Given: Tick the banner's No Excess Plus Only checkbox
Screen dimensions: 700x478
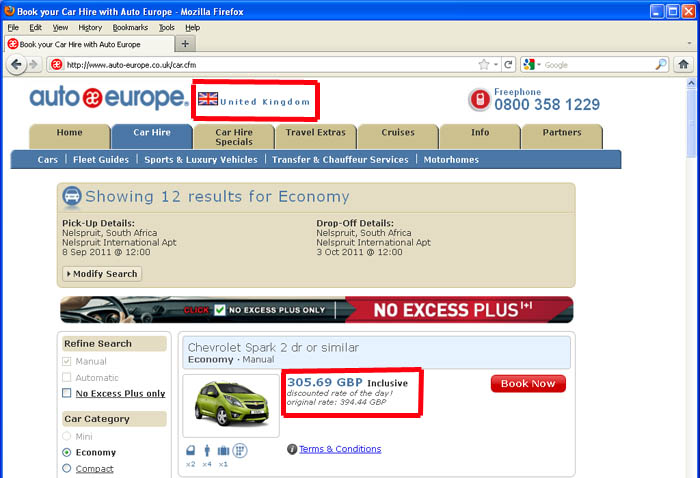Looking at the screenshot, I should coord(220,310).
